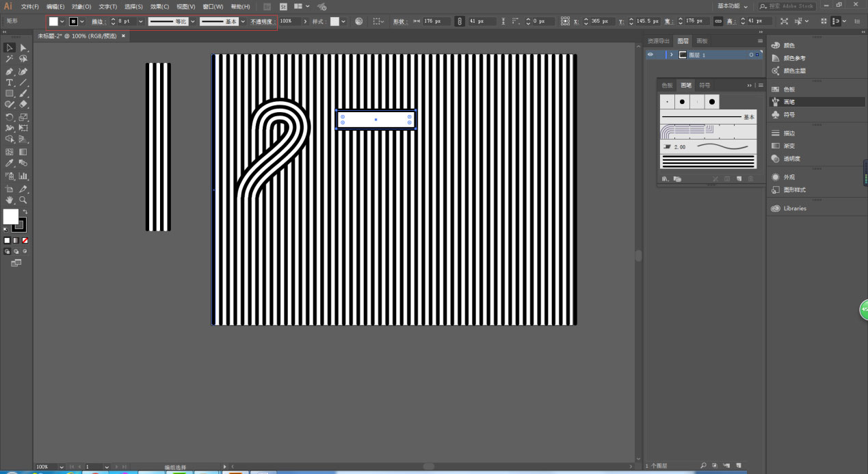Viewport: 868px width, 474px height.
Task: Pick the Eyedropper tool
Action: click(10, 163)
